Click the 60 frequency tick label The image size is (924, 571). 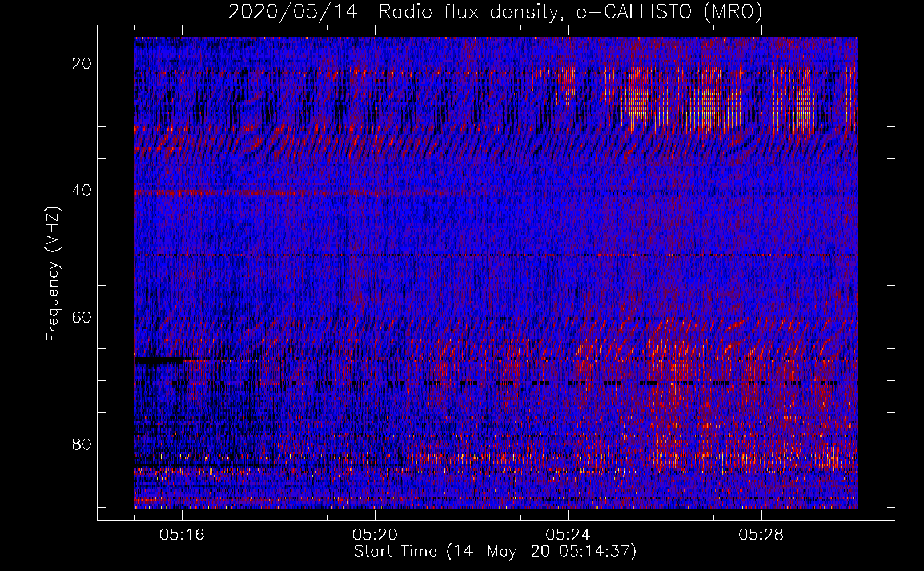click(82, 317)
